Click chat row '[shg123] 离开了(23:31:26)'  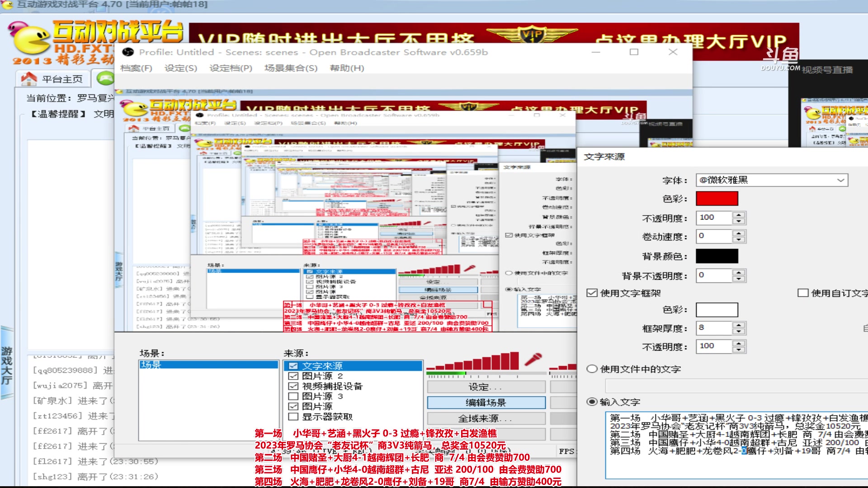tap(95, 476)
